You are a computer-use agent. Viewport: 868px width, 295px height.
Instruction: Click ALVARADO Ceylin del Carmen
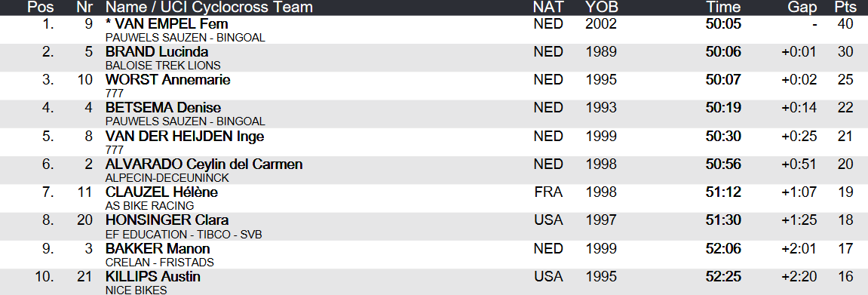click(x=204, y=164)
